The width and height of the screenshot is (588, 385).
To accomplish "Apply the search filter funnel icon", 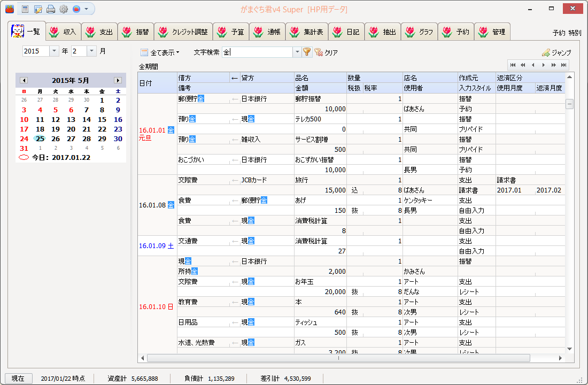I will click(x=307, y=52).
